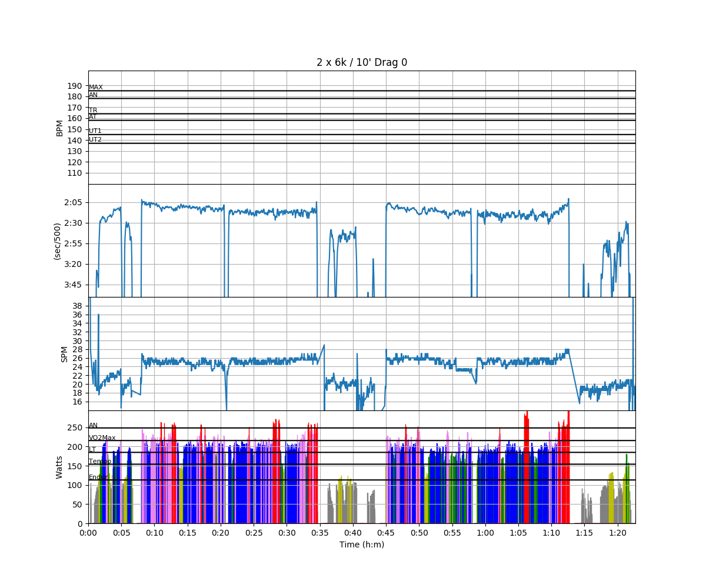Click the (sec/500) pace axis label
The image size is (706, 588).
click(x=58, y=241)
